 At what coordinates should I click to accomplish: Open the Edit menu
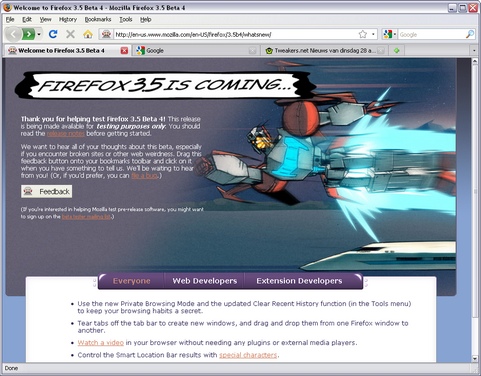[x=27, y=19]
